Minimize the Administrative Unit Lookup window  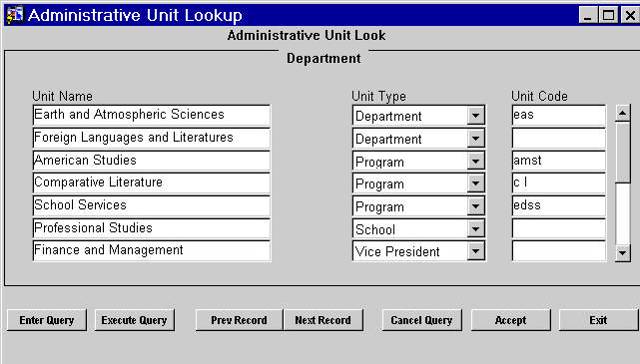tap(588, 16)
